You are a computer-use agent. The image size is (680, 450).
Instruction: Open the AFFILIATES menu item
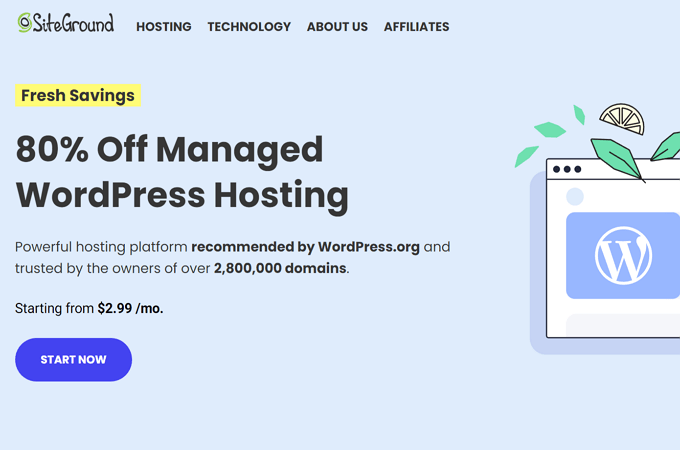[416, 27]
